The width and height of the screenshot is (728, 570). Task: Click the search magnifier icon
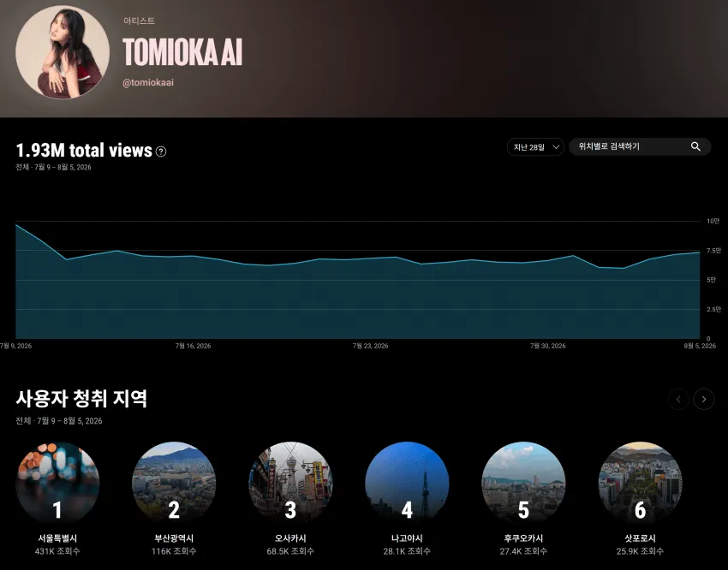(695, 146)
